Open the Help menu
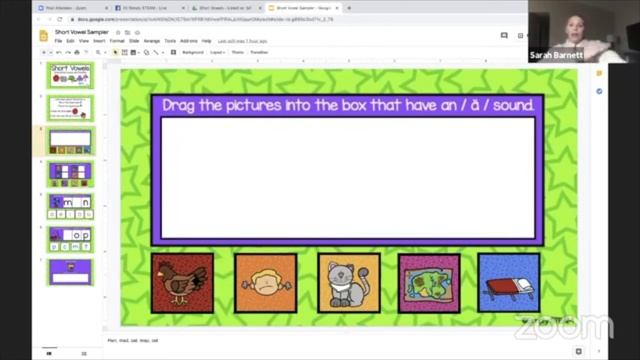The image size is (640, 360). pos(207,41)
